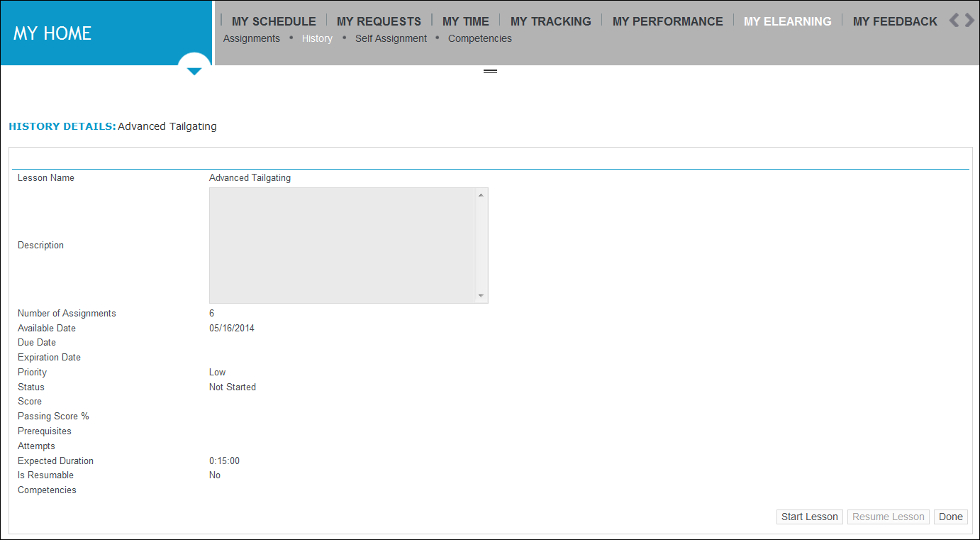Click the Start Lesson button
Image resolution: width=980 pixels, height=540 pixels.
[810, 517]
